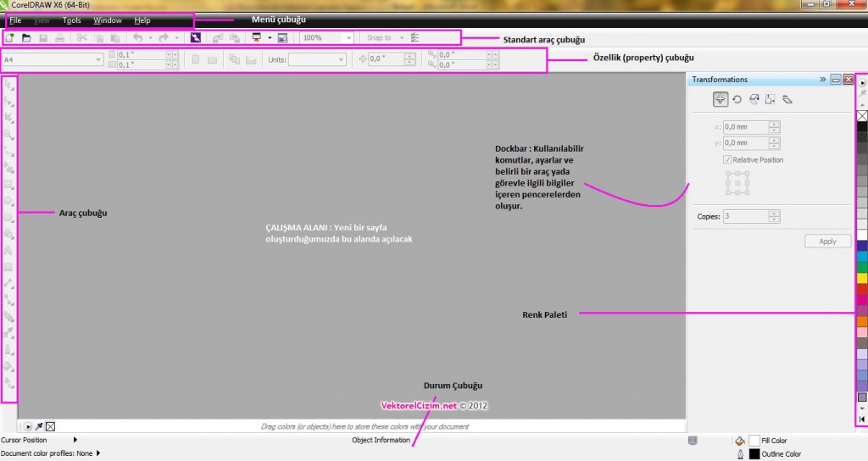Expand the Snap to dropdown

[402, 38]
